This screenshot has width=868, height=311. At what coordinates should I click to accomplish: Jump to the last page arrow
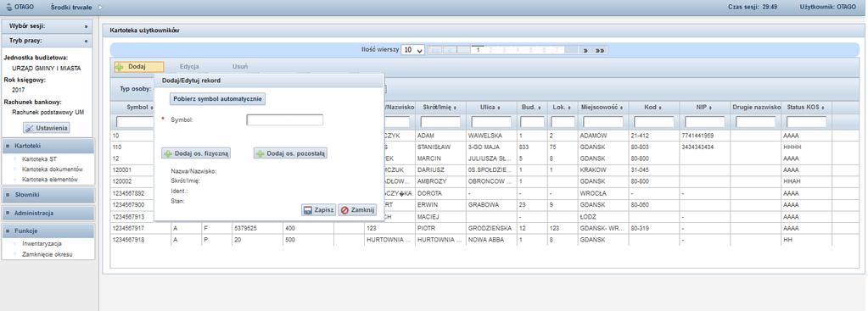coord(600,50)
